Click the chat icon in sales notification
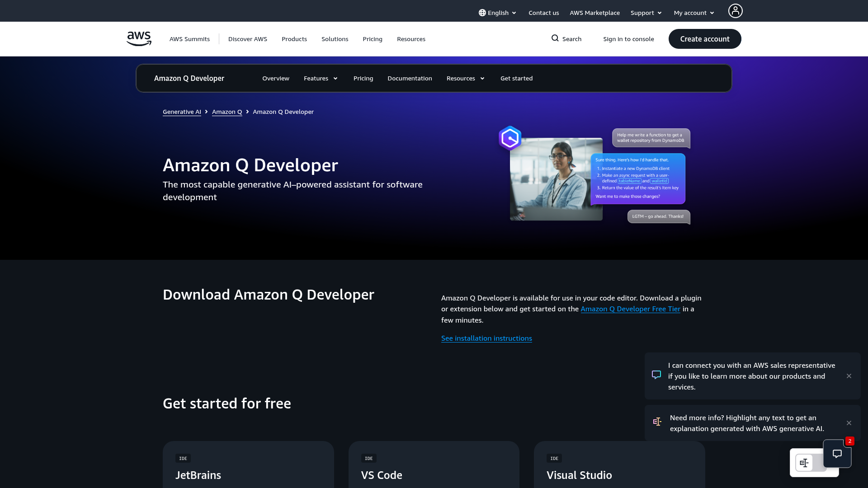The width and height of the screenshot is (868, 488). 656,375
